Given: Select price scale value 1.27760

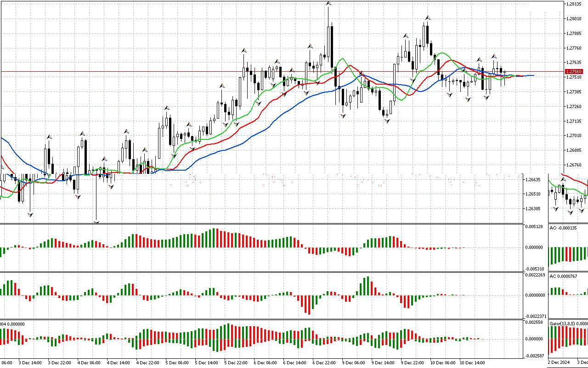Looking at the screenshot, I should click(574, 48).
